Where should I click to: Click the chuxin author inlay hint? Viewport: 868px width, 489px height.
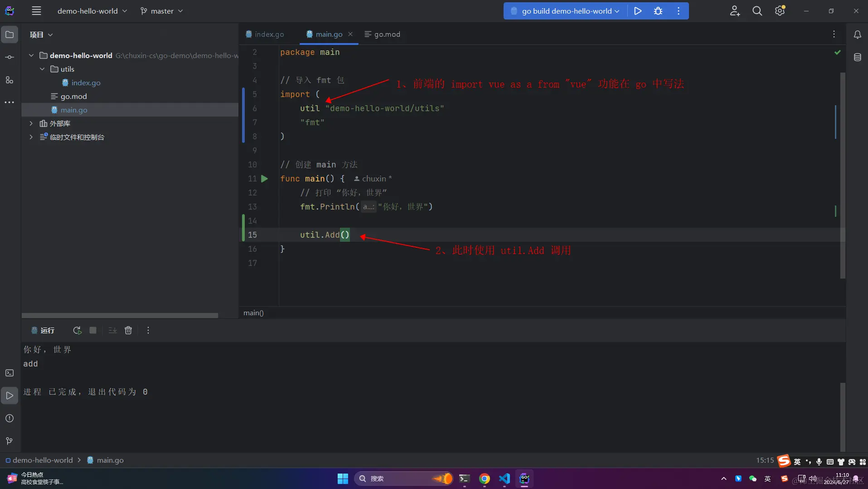coord(373,179)
